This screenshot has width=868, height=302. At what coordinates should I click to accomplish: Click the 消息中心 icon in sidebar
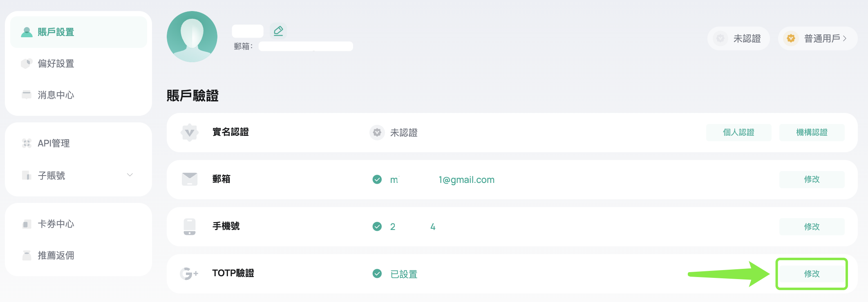[27, 95]
